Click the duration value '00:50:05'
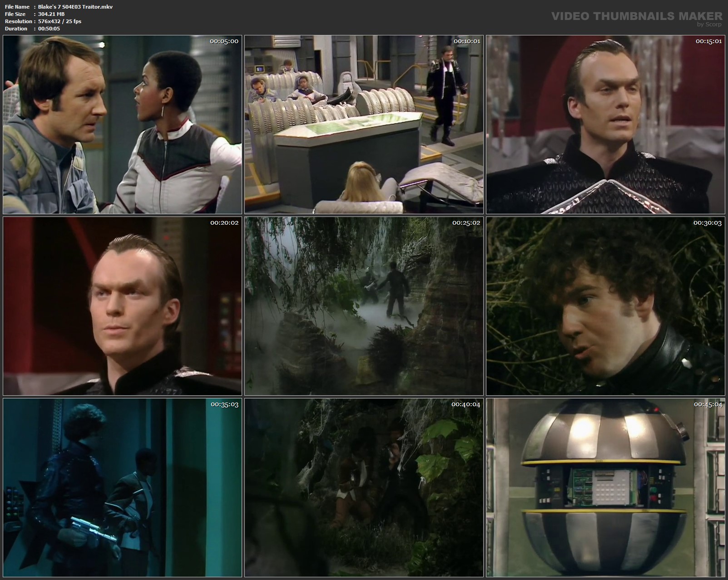 (49, 29)
